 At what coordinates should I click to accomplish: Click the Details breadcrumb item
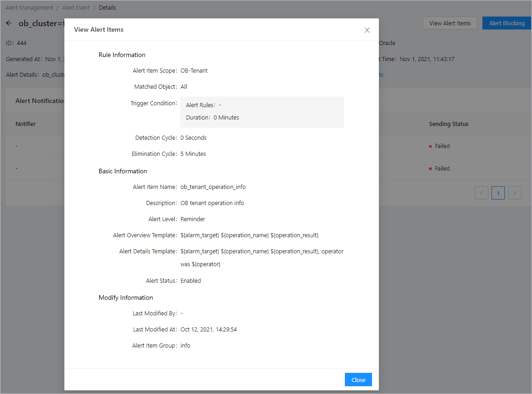(107, 7)
